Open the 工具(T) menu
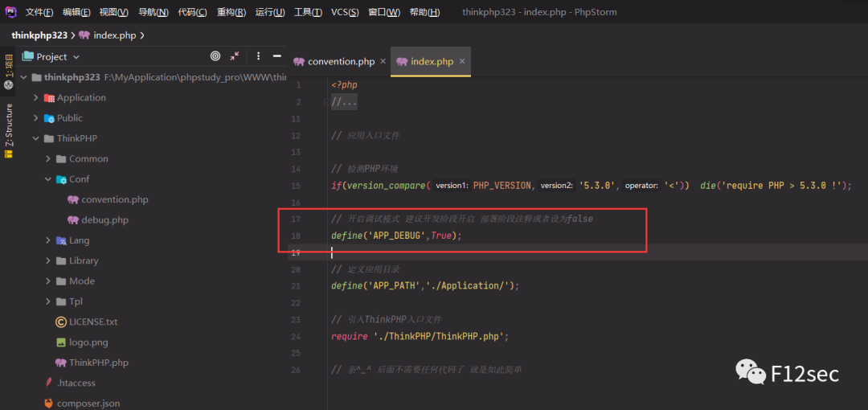The width and height of the screenshot is (868, 410). (308, 12)
